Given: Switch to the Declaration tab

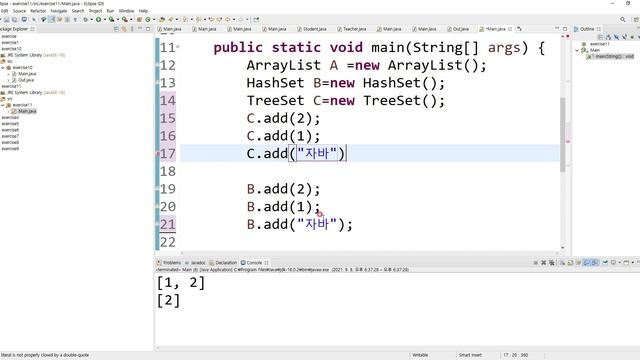Looking at the screenshot, I should coord(223,262).
